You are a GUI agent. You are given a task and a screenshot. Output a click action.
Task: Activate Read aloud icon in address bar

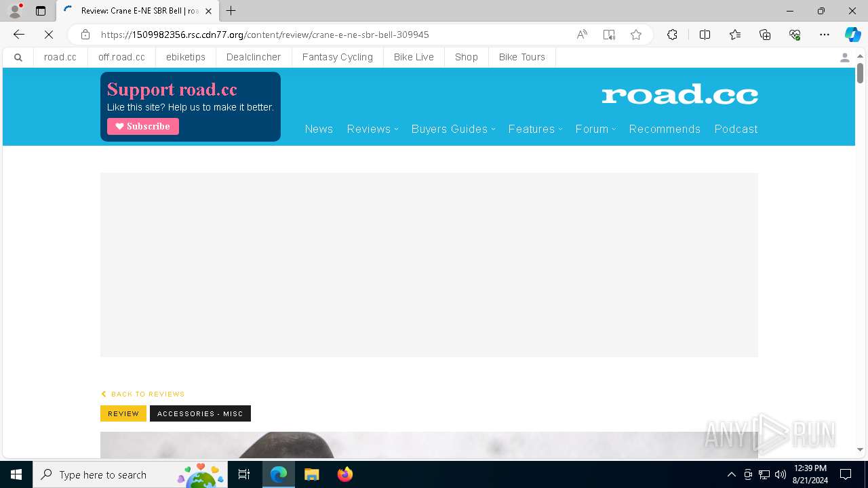(582, 35)
